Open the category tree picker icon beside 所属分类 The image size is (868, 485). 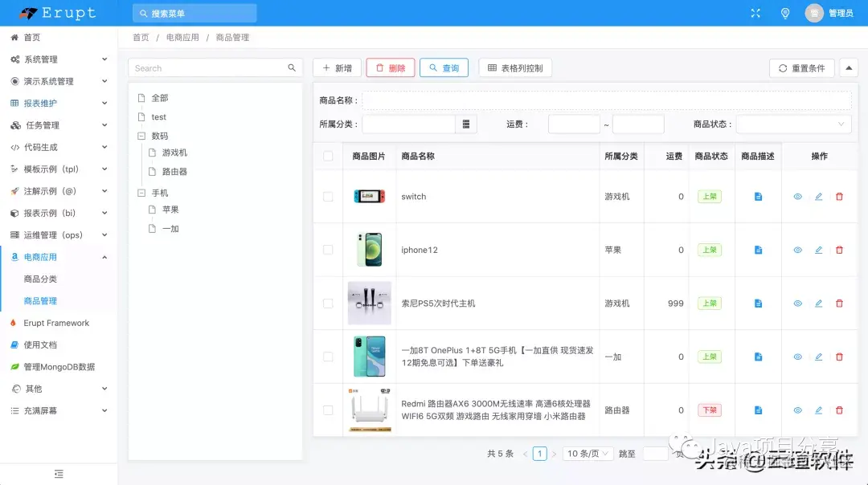click(x=467, y=124)
